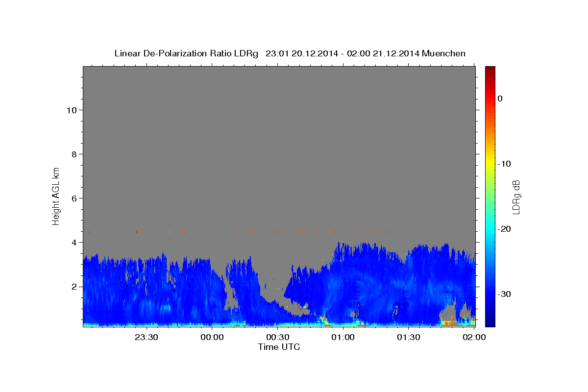Click the height tick label 10
Screen dimensions: 588x392
coord(71,110)
